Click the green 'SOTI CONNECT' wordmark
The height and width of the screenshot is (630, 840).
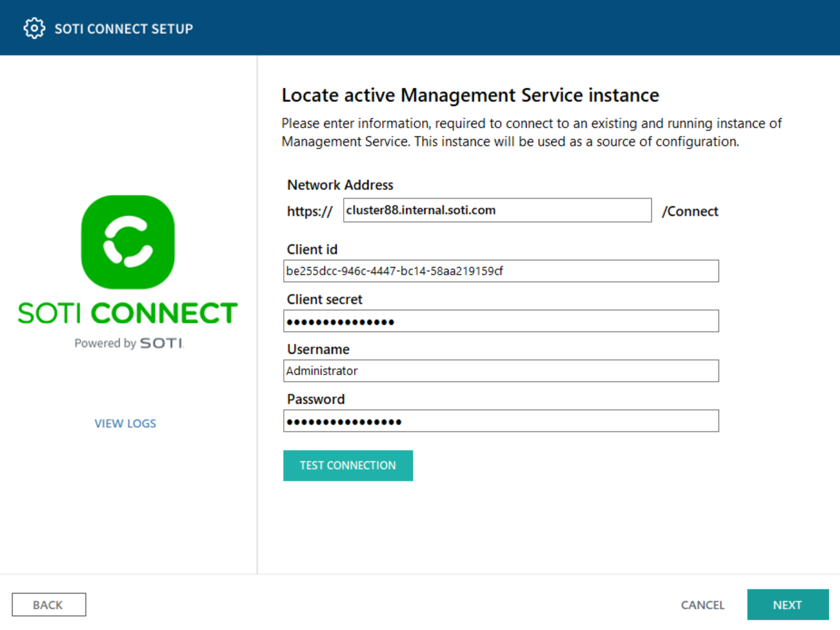point(128,313)
